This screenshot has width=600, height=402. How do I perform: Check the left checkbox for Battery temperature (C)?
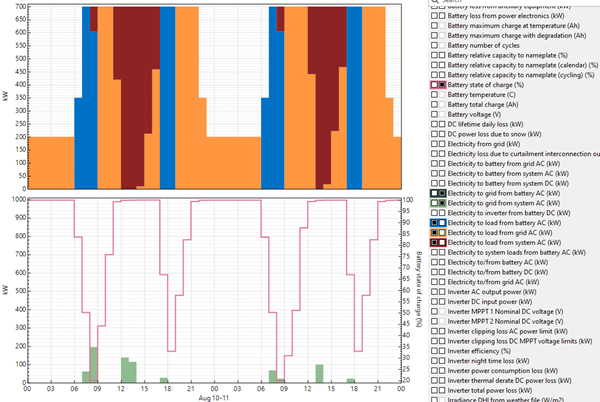434,94
